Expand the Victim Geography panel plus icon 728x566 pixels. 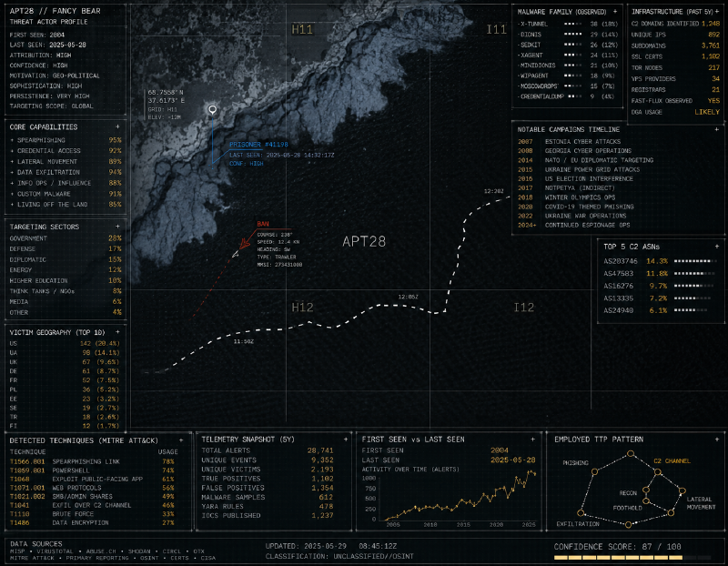click(x=117, y=332)
